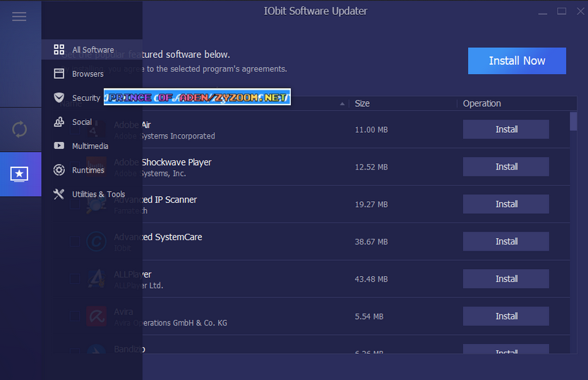Click the Advanced SystemCare app icon
This screenshot has width=588, height=380.
click(x=97, y=242)
